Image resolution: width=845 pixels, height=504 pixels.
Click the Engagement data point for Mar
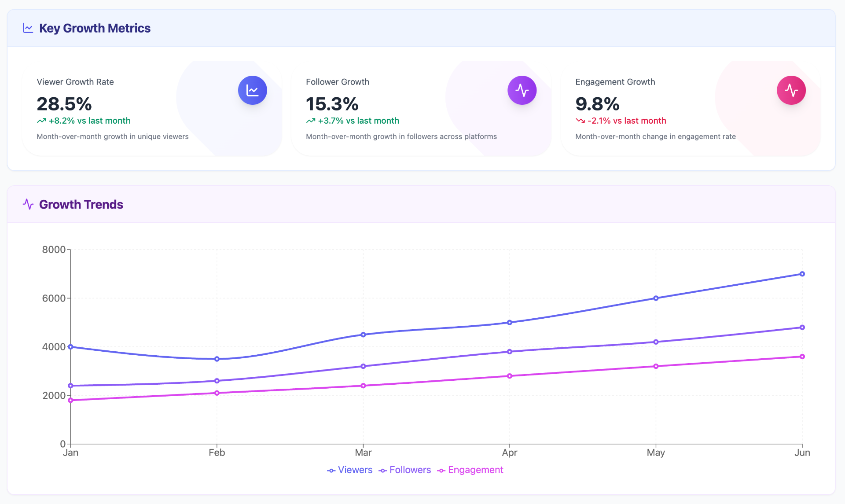point(363,386)
